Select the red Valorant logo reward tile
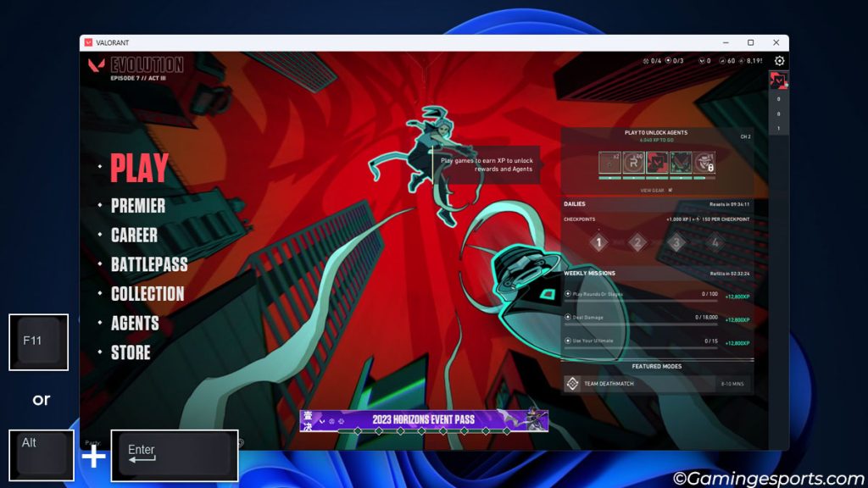The image size is (868, 488). pyautogui.click(x=657, y=163)
